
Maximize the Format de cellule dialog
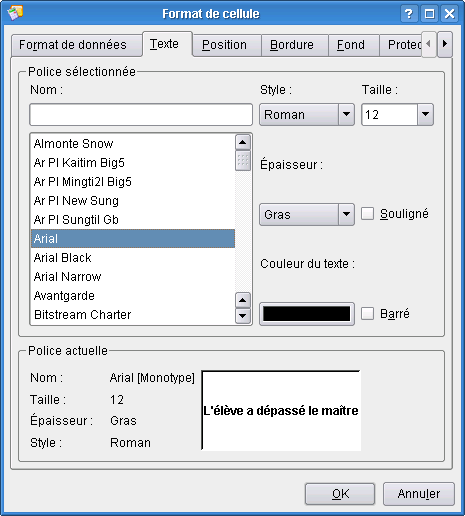coord(429,14)
